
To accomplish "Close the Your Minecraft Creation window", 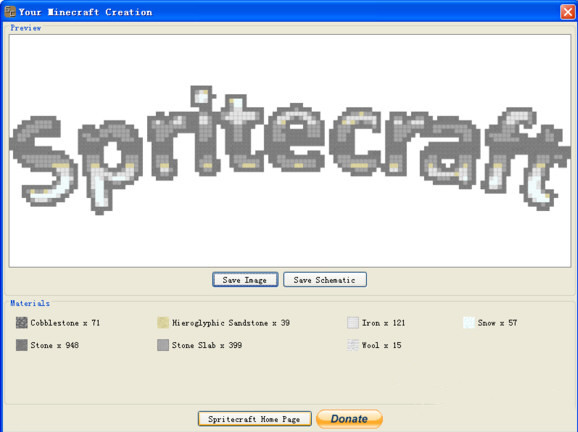I will click(567, 12).
